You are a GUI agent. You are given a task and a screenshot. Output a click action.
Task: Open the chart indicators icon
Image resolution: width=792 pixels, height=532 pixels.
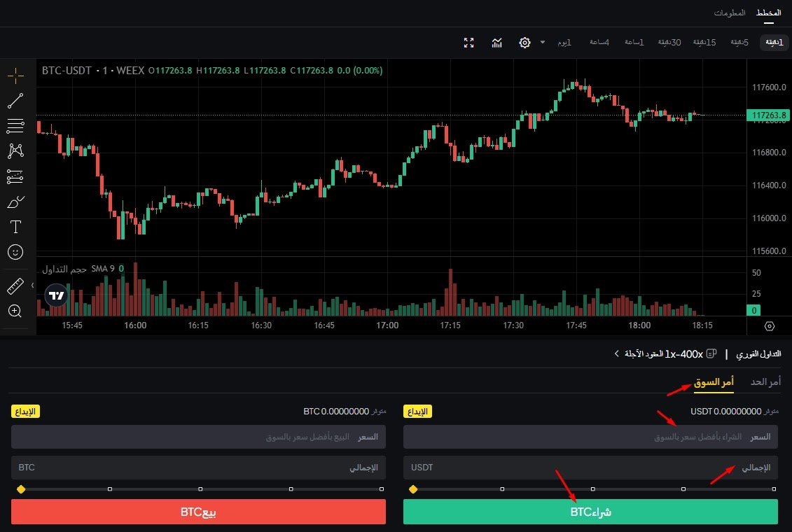pyautogui.click(x=497, y=43)
